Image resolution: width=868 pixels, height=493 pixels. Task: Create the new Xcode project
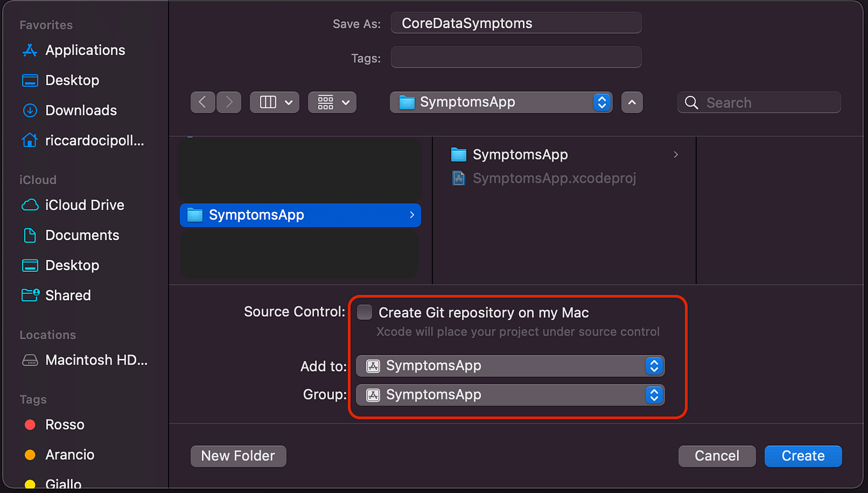[803, 456]
